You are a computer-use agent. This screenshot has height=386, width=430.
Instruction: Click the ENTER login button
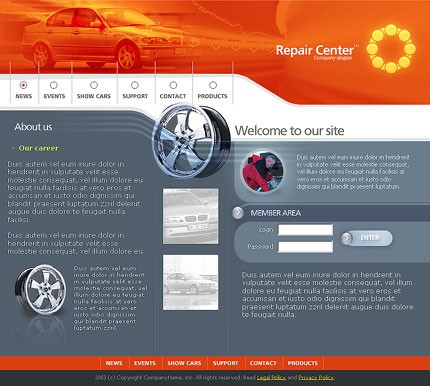(367, 238)
